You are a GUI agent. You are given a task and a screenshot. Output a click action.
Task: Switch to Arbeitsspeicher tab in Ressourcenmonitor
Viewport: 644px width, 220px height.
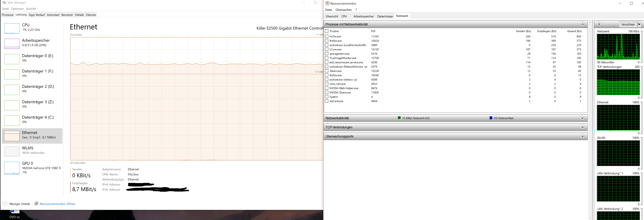[x=364, y=16]
